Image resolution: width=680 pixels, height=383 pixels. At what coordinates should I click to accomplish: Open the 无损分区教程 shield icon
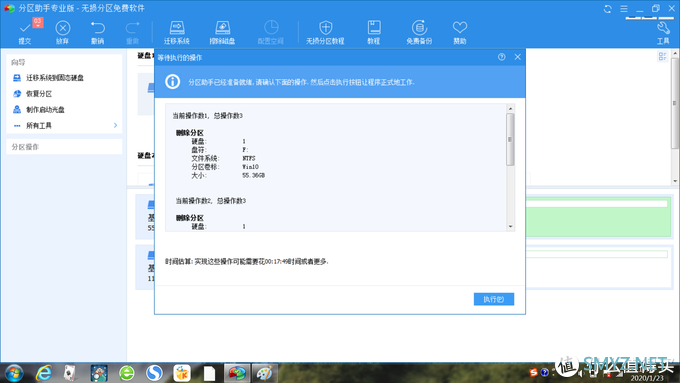click(x=325, y=27)
